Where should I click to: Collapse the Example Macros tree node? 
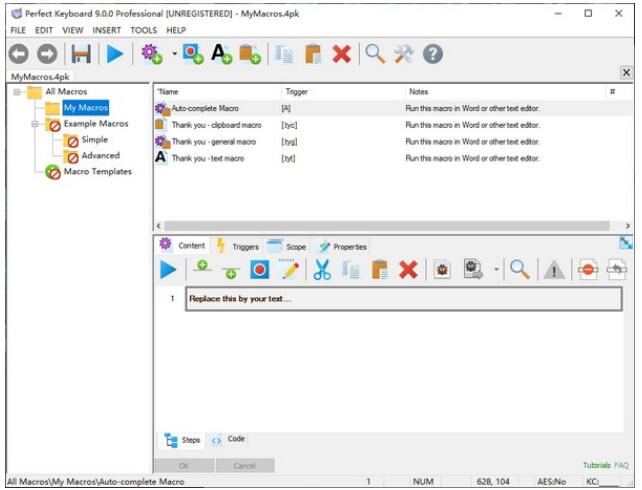[35, 124]
